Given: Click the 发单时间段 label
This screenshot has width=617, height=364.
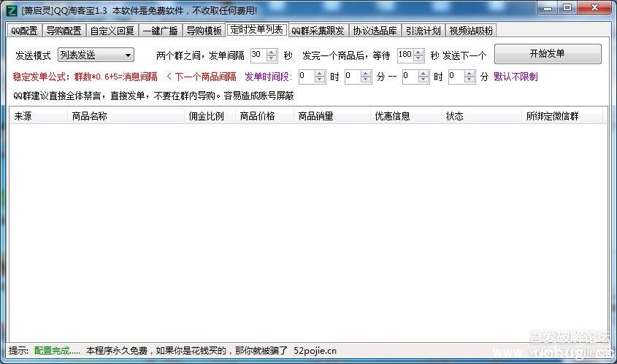Looking at the screenshot, I should click(x=269, y=77).
